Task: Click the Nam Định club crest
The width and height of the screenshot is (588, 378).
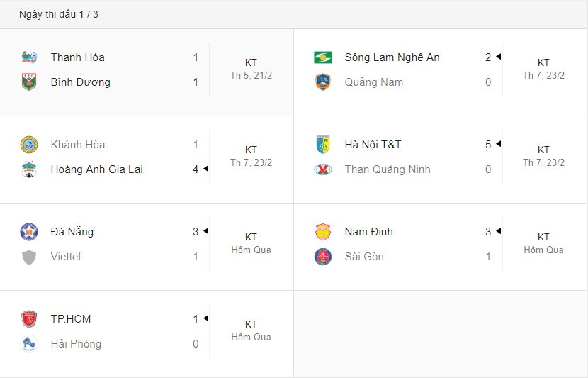Action: click(x=322, y=232)
